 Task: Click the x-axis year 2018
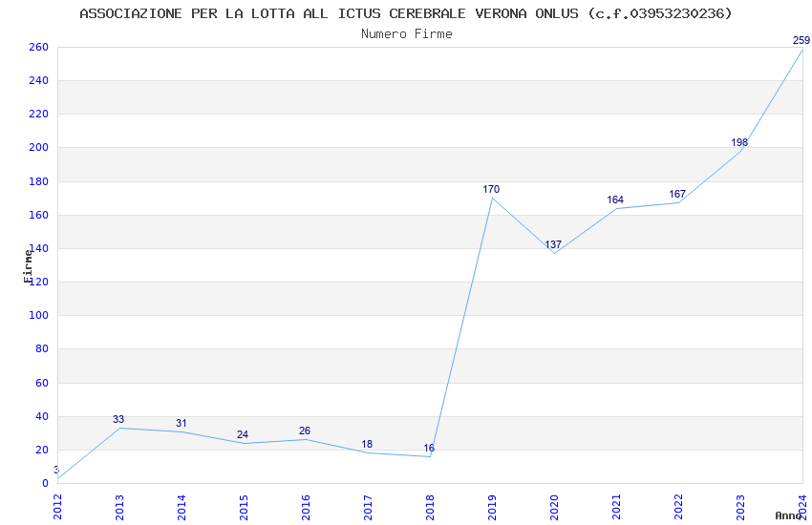[430, 507]
